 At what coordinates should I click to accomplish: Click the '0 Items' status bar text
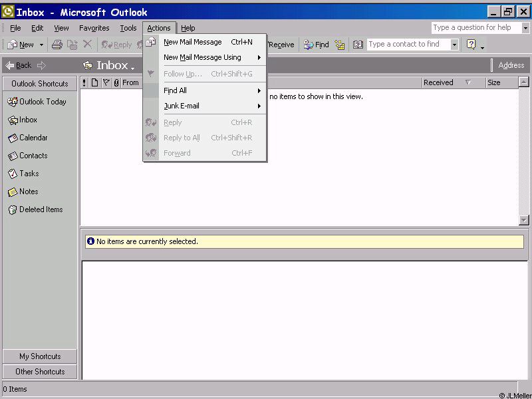(x=15, y=389)
